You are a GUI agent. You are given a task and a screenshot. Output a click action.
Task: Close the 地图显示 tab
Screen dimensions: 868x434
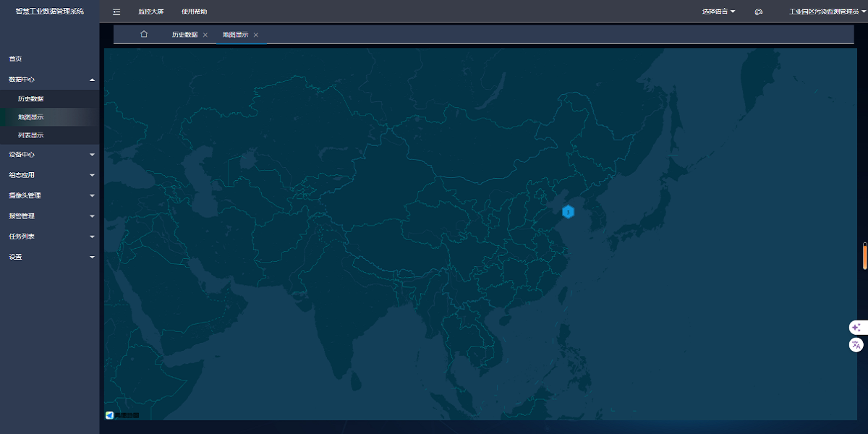[256, 35]
